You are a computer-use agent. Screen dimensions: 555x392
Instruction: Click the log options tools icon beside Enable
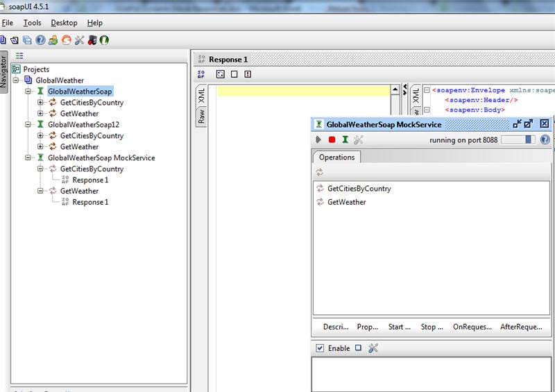tap(373, 348)
